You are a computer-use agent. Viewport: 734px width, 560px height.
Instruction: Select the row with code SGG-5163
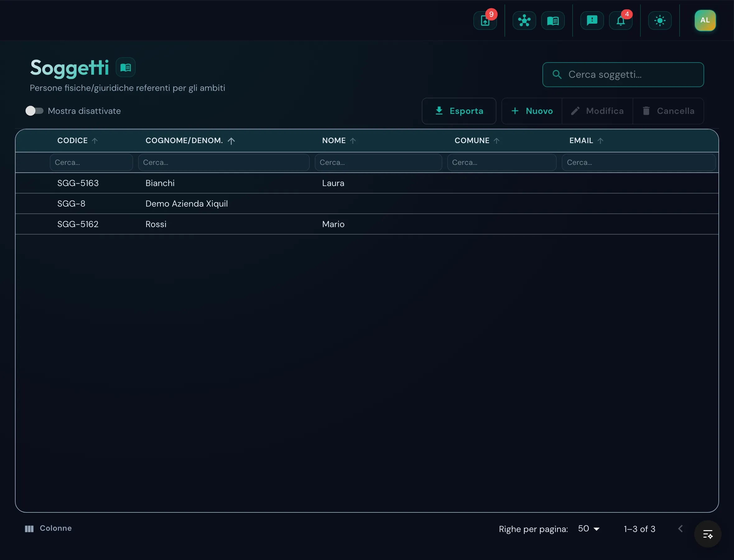pyautogui.click(x=367, y=183)
